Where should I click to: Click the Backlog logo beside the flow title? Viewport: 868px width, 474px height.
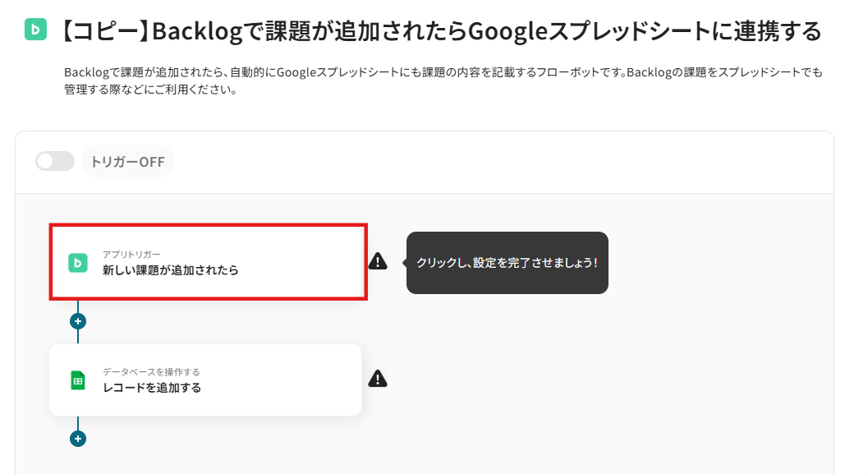[37, 30]
